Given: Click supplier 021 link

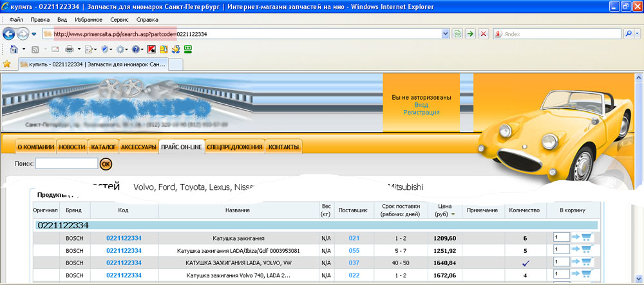Looking at the screenshot, I should (x=354, y=238).
